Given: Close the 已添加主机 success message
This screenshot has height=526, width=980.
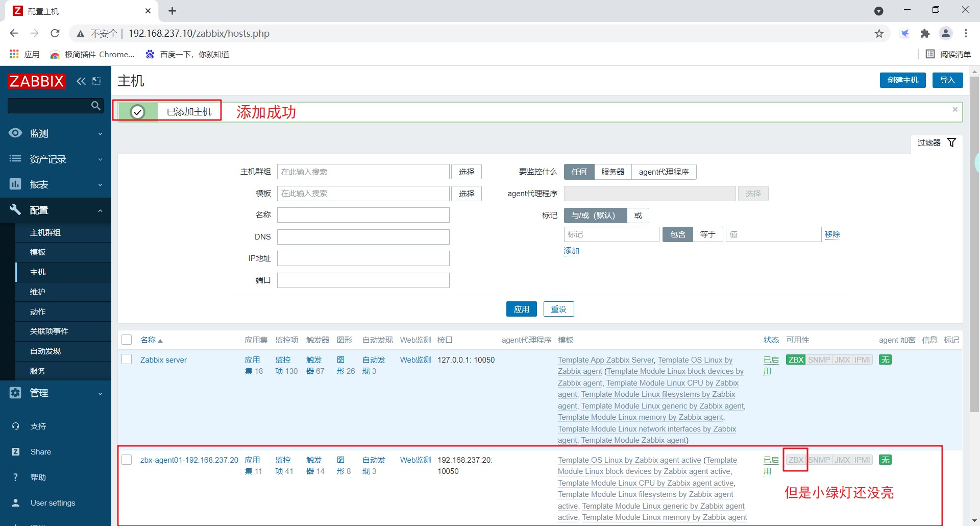Looking at the screenshot, I should [x=955, y=109].
